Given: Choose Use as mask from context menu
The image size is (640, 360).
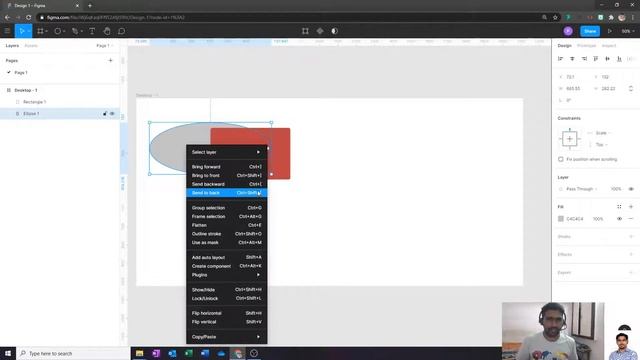Looking at the screenshot, I should pos(227,242).
